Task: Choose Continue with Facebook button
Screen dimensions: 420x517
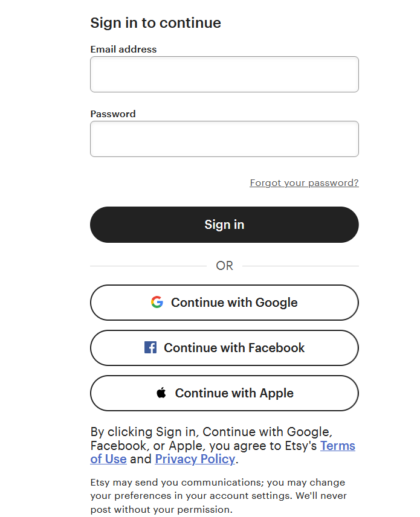Action: 224,348
